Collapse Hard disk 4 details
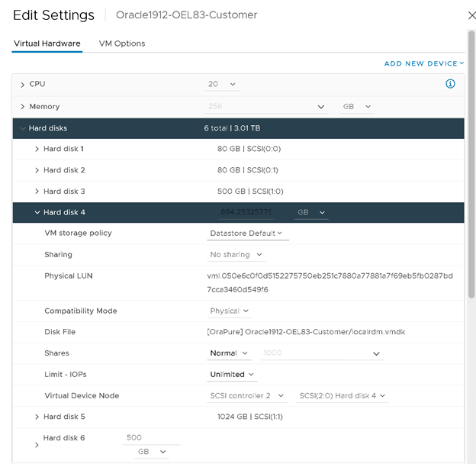The image size is (476, 464). [37, 213]
